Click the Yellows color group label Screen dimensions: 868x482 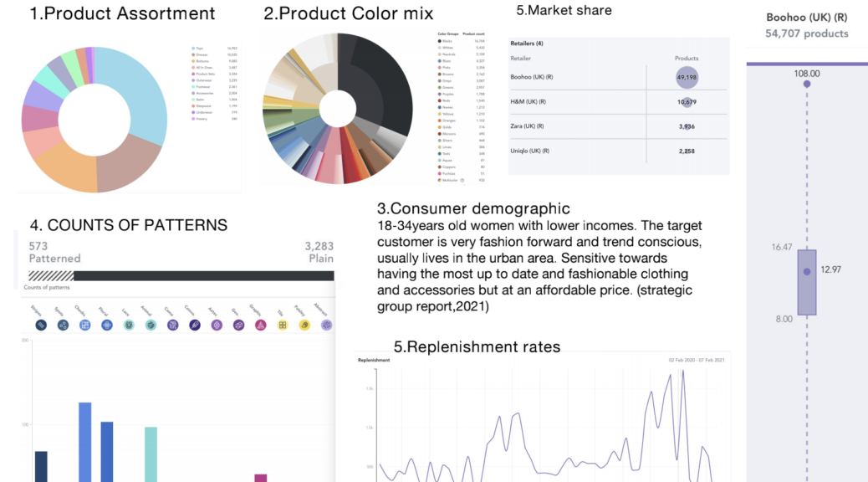tap(448, 114)
